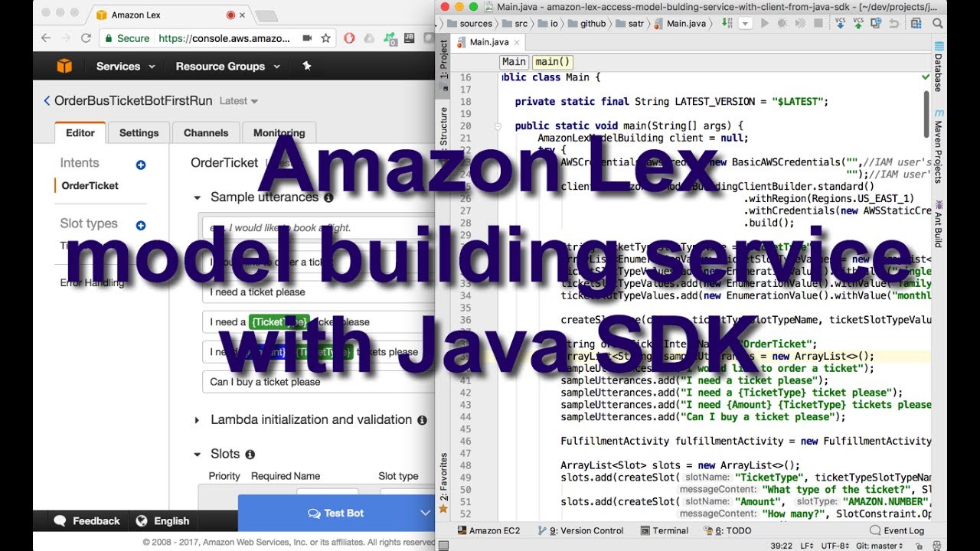
Task: Open Search Everywhere magnifier in IntelliJ
Action: tap(938, 24)
